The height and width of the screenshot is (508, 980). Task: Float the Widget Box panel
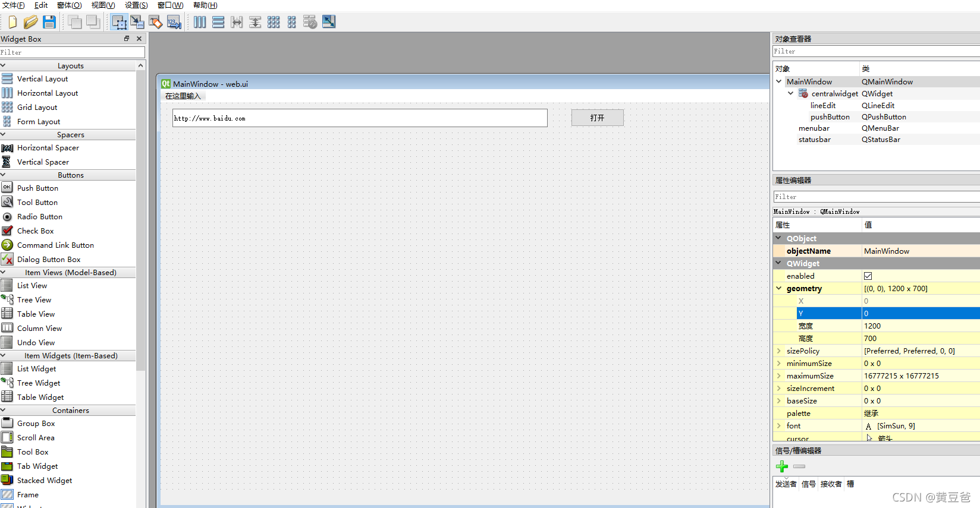(127, 39)
